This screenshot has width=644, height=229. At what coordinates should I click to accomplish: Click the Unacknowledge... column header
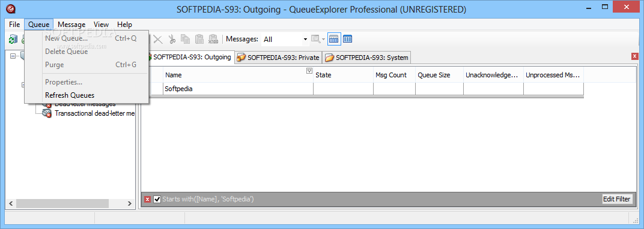[493, 75]
